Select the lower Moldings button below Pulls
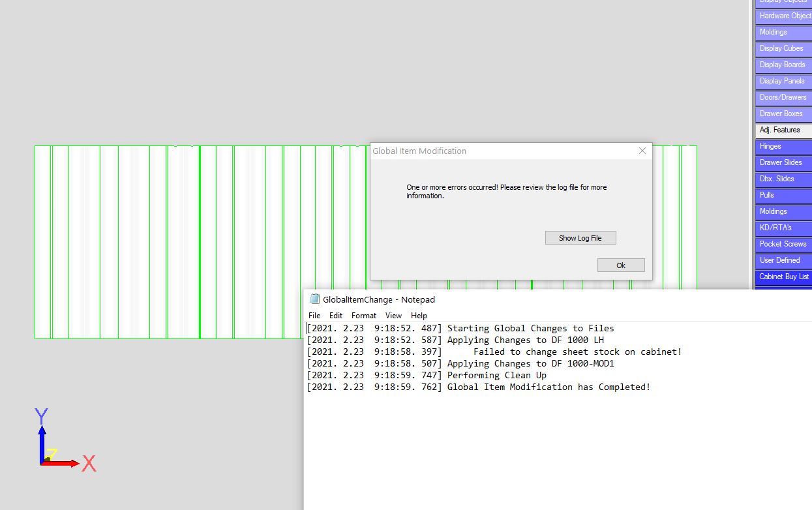This screenshot has height=510, width=812. 784,211
